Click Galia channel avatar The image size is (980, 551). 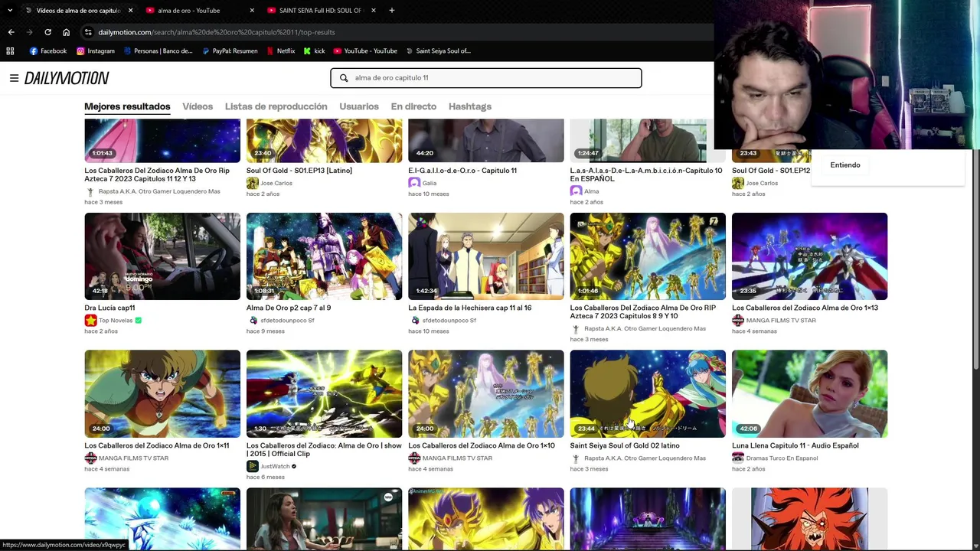[414, 183]
